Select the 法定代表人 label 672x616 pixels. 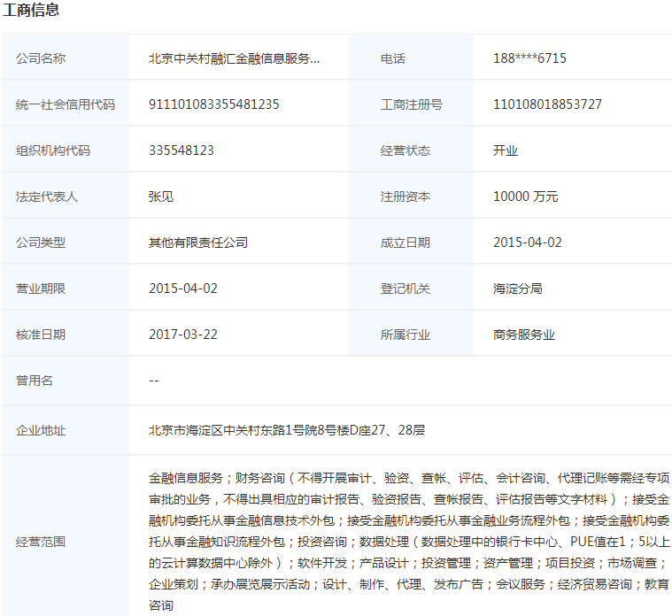[x=47, y=196]
